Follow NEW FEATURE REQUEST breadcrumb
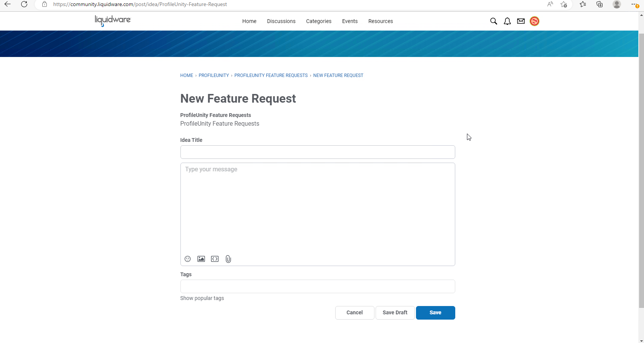The image size is (644, 343). 338,75
